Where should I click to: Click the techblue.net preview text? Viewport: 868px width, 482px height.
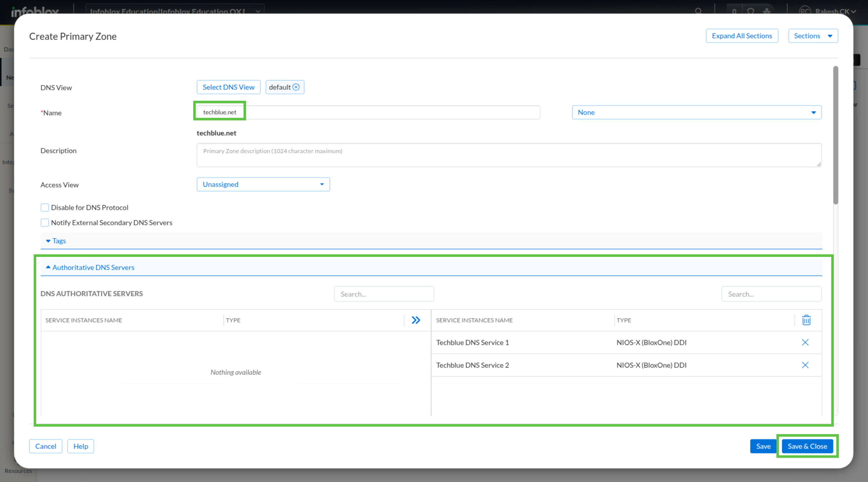(x=216, y=133)
